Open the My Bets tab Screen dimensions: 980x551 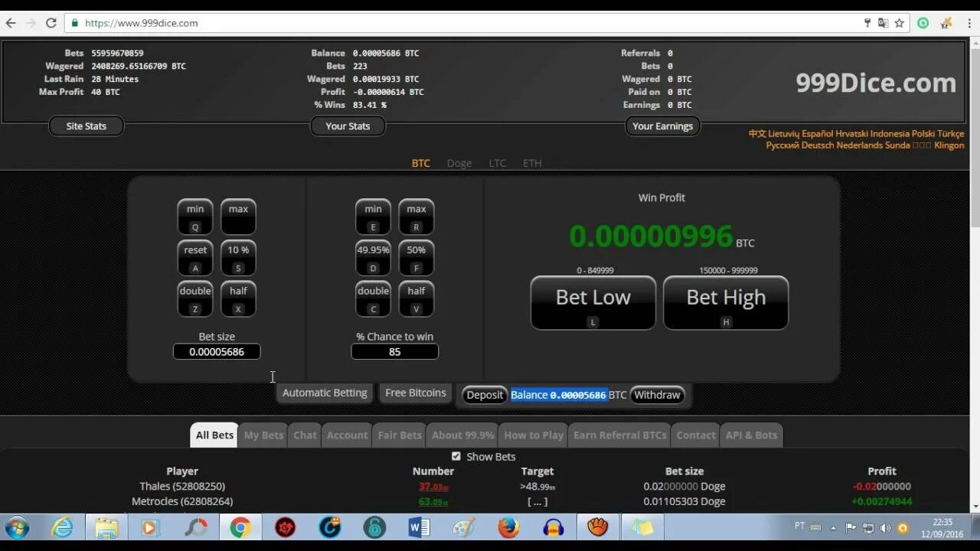(x=263, y=435)
